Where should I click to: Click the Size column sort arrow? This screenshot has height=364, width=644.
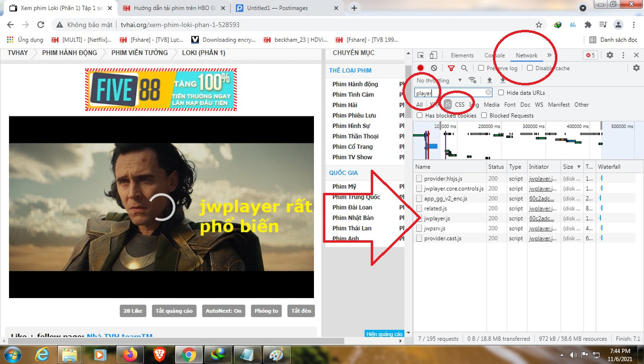pyautogui.click(x=579, y=167)
